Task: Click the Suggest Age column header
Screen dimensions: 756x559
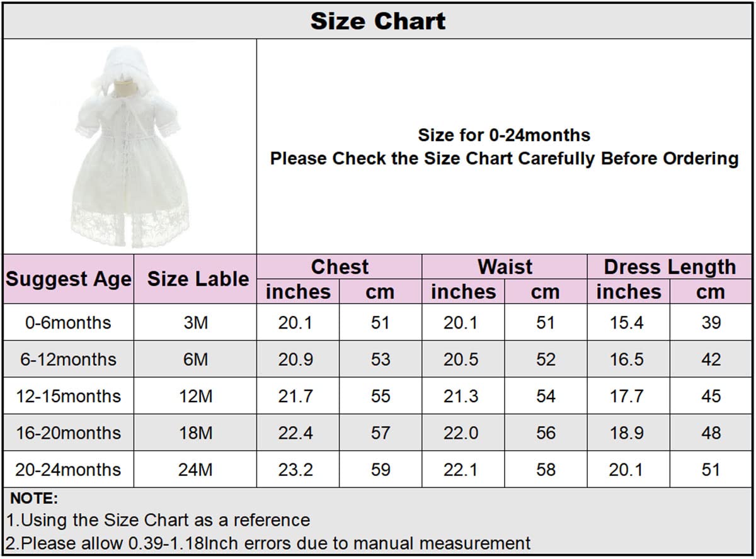Action: (67, 279)
